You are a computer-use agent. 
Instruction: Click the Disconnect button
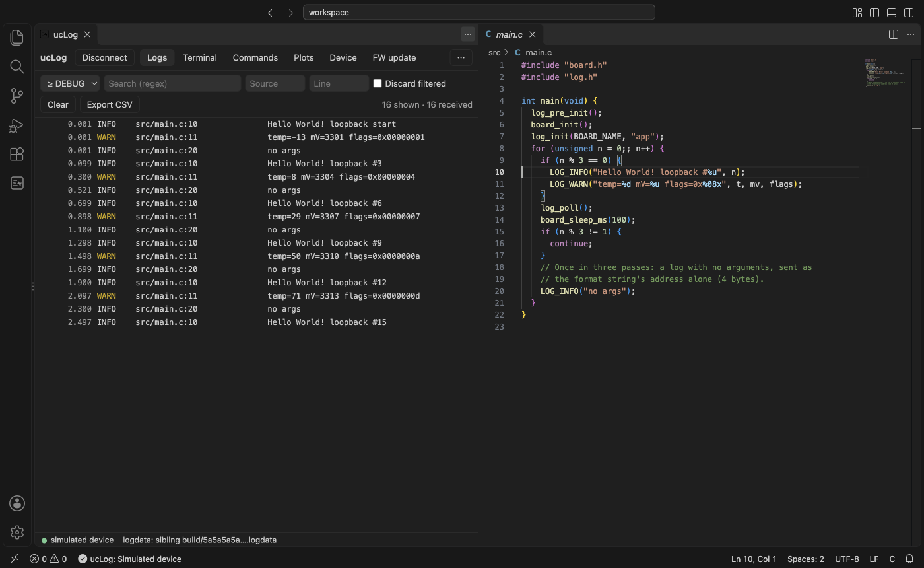point(105,57)
